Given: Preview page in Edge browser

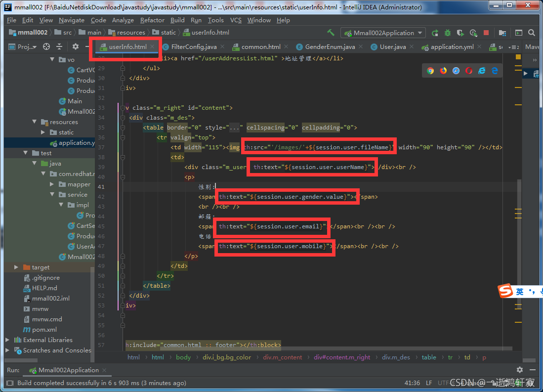Looking at the screenshot, I should (495, 71).
